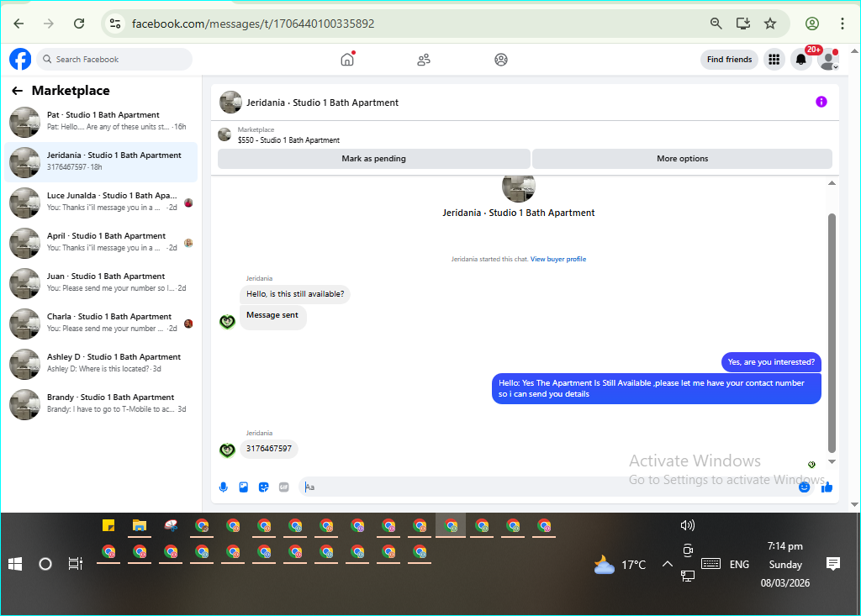861x616 pixels.
Task: Click the Facebook logo icon
Action: (20, 60)
